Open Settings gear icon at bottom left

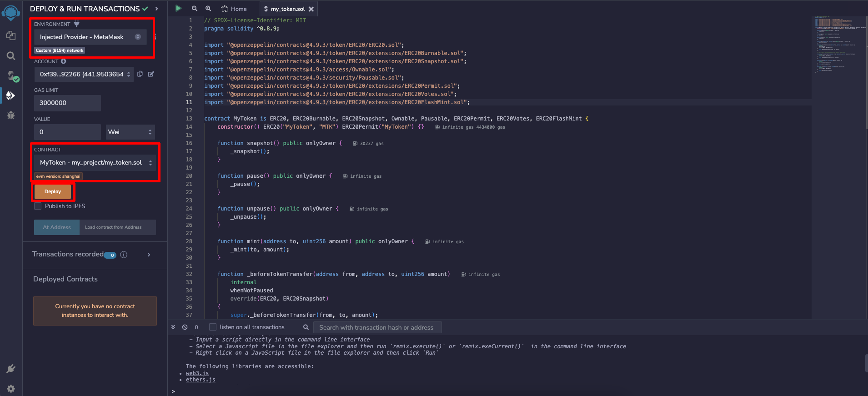tap(11, 388)
